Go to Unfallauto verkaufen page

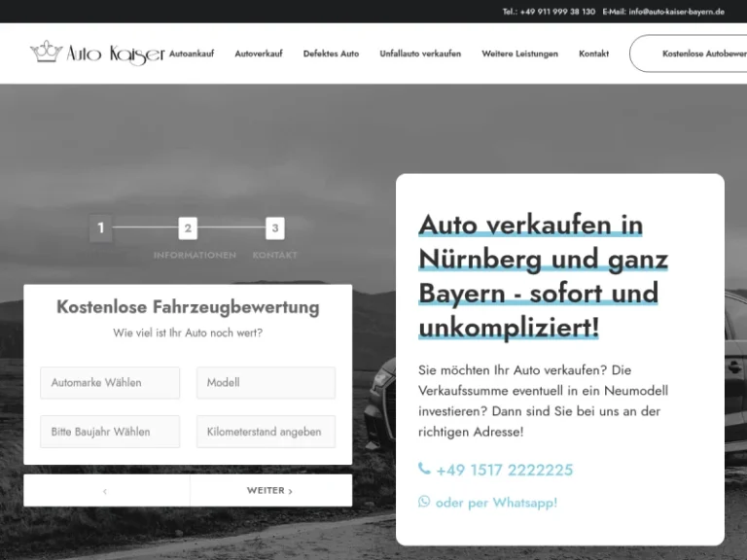click(420, 53)
